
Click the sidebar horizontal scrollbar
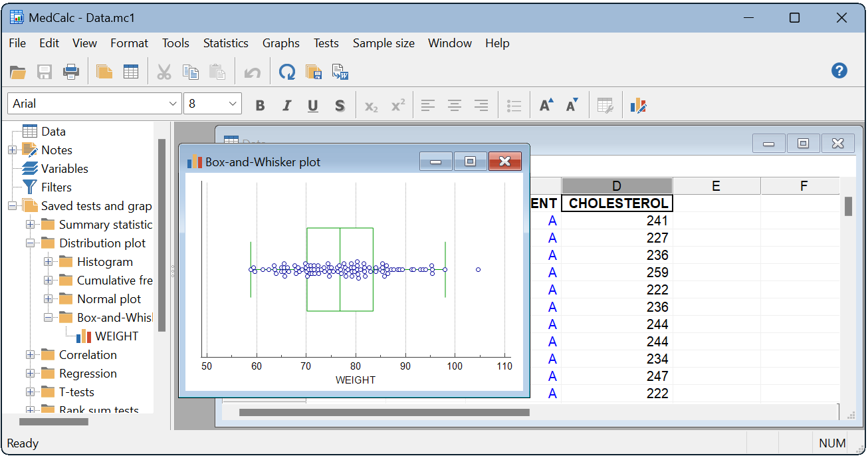coord(54,421)
